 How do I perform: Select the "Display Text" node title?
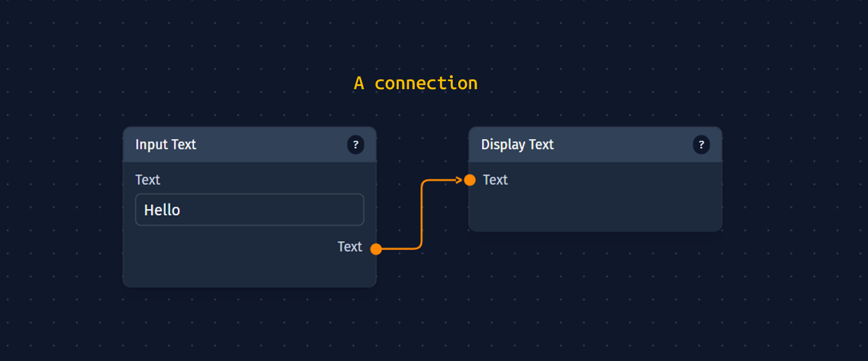pyautogui.click(x=517, y=145)
